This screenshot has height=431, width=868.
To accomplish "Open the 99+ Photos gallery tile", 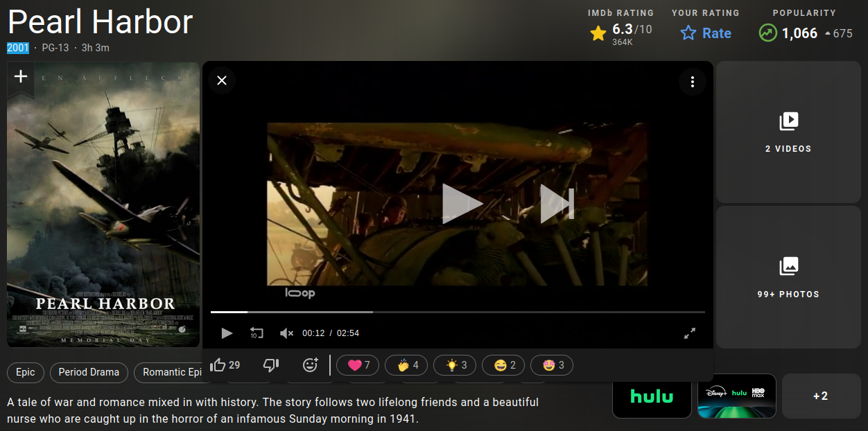I will pos(788,277).
